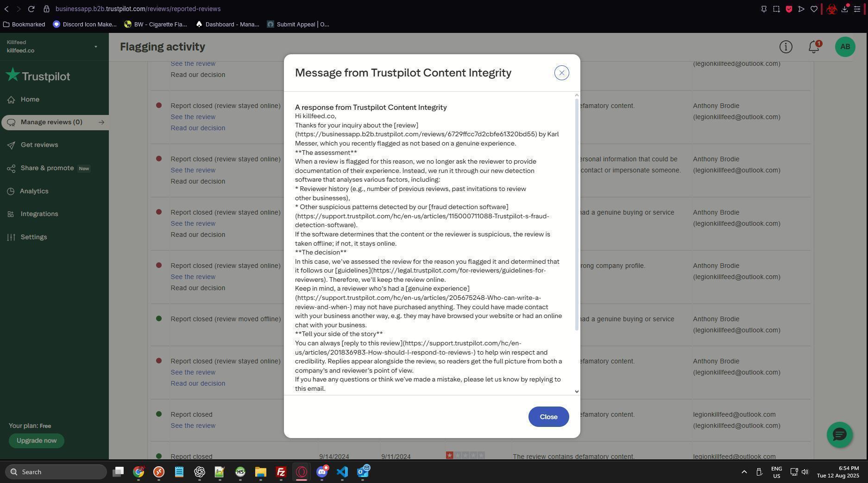The width and height of the screenshot is (868, 483).
Task: Dismiss dialog with the X circle button
Action: [x=561, y=73]
